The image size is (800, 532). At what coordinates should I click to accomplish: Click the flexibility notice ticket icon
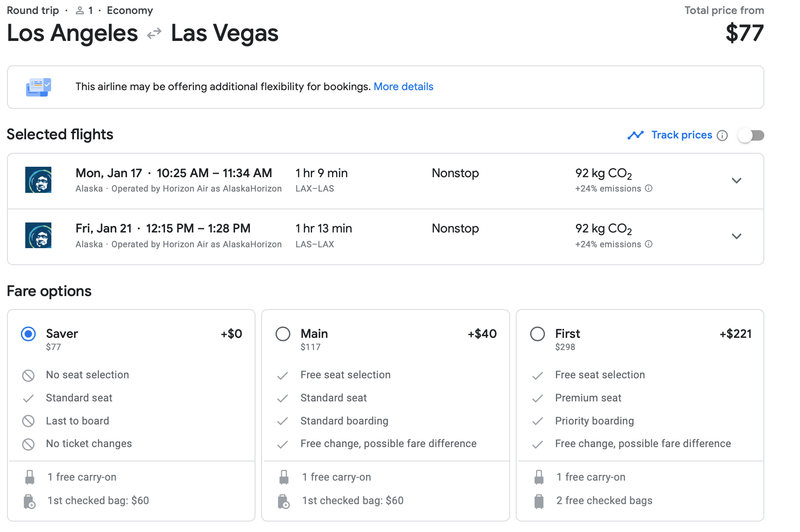pos(38,87)
